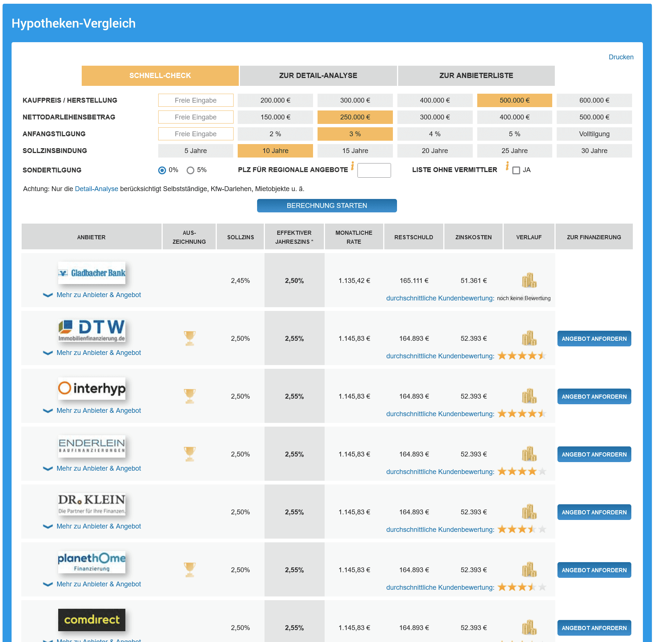The image size is (672, 642).
Task: Switch to the Schnell-Check tab
Action: pos(160,76)
